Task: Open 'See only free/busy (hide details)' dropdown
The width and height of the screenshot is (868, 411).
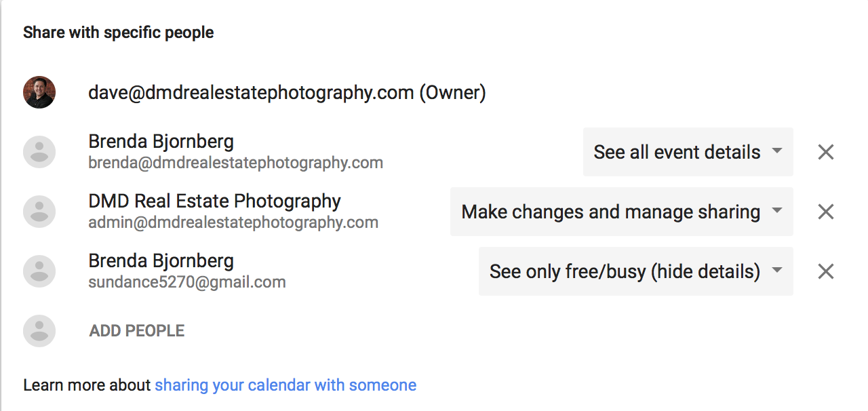Action: point(636,271)
